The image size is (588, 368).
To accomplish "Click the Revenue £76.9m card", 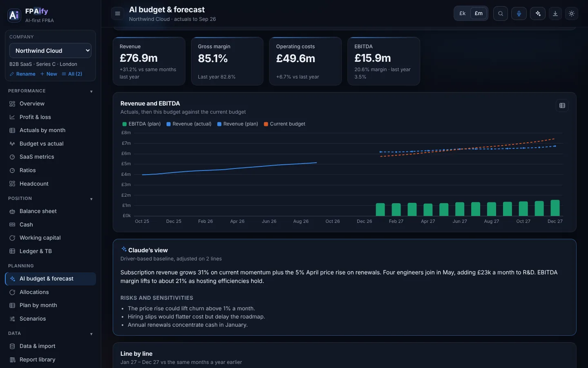I will coord(149,61).
